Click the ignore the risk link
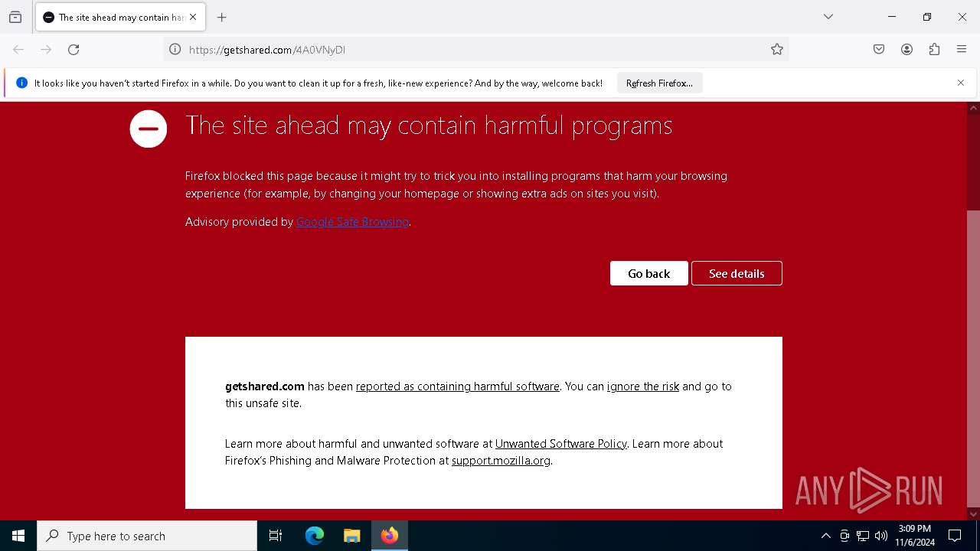980x551 pixels. tap(643, 386)
